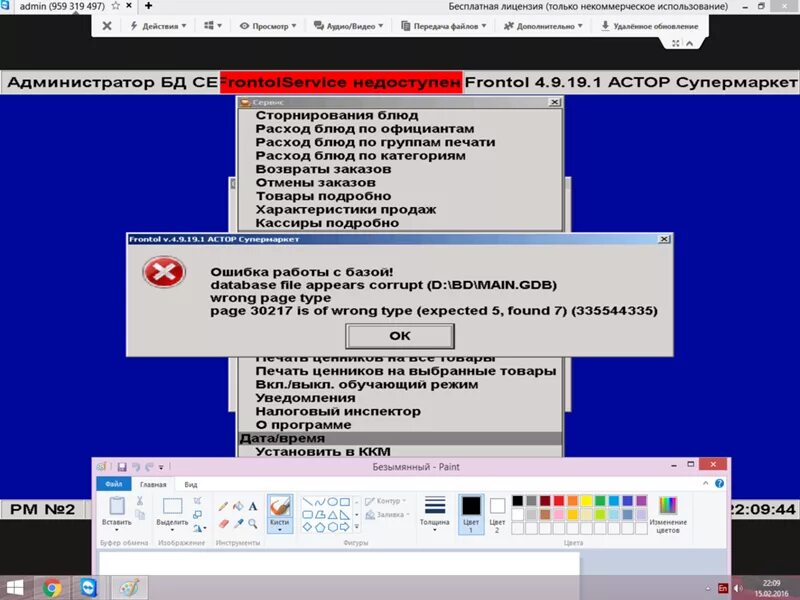Pick the Pentagon shape in Paint's shapes gallery
Viewport: 800px width, 600px height.
320,527
